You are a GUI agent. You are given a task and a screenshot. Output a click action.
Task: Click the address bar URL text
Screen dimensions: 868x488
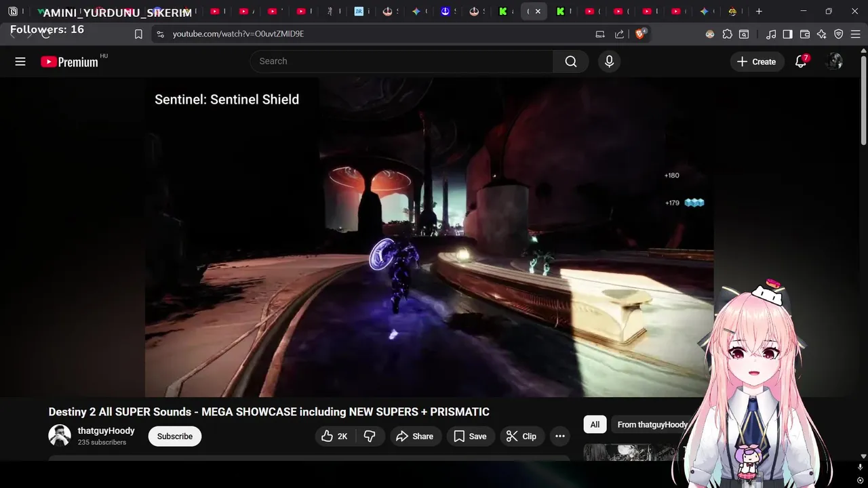pos(238,34)
